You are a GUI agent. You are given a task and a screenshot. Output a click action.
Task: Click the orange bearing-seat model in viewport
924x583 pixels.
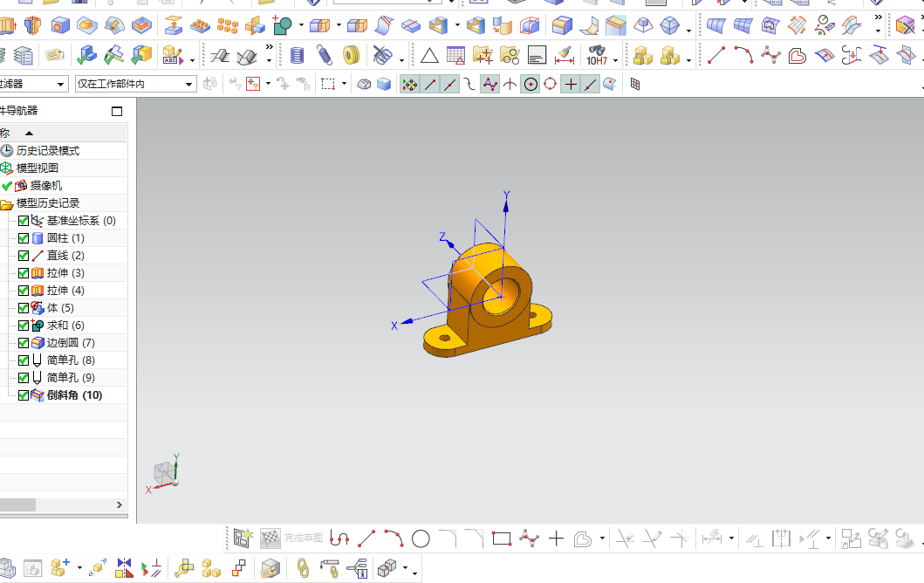488,299
